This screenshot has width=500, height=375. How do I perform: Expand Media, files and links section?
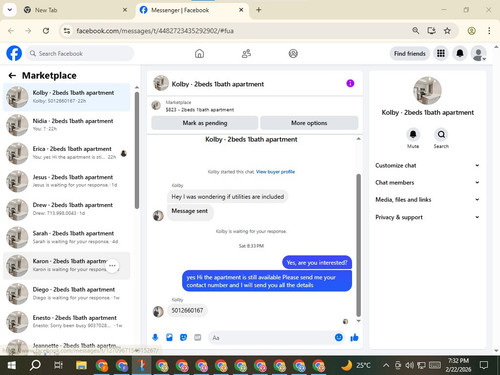pos(428,200)
